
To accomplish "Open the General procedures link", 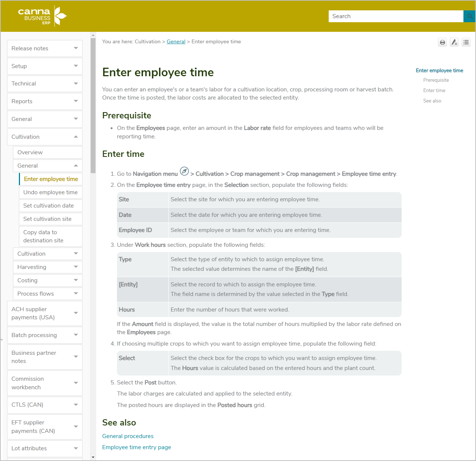I will pyautogui.click(x=128, y=436).
